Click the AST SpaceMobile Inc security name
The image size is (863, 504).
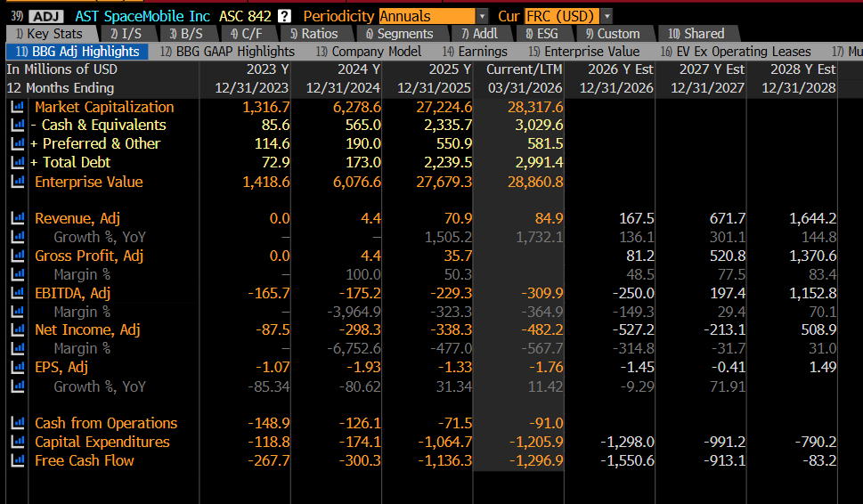[142, 17]
